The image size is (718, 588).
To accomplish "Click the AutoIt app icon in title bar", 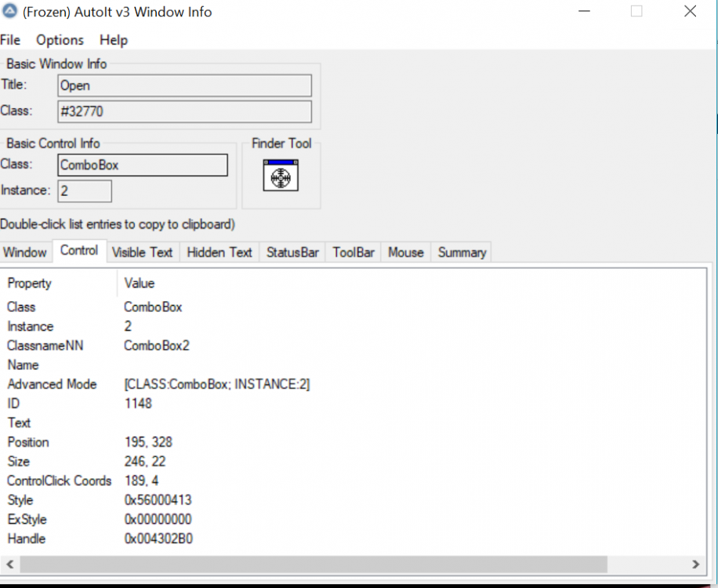I will click(x=9, y=11).
